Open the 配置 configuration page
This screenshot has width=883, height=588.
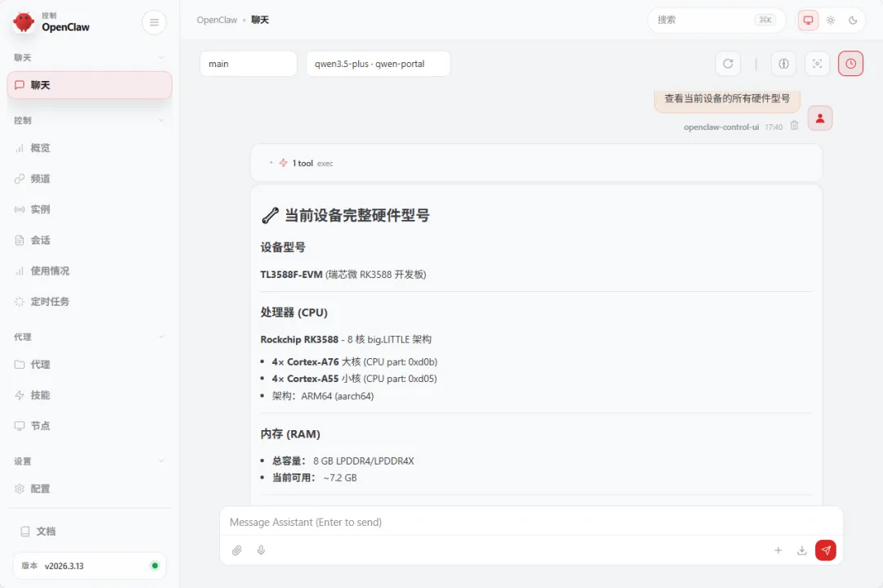(90, 489)
